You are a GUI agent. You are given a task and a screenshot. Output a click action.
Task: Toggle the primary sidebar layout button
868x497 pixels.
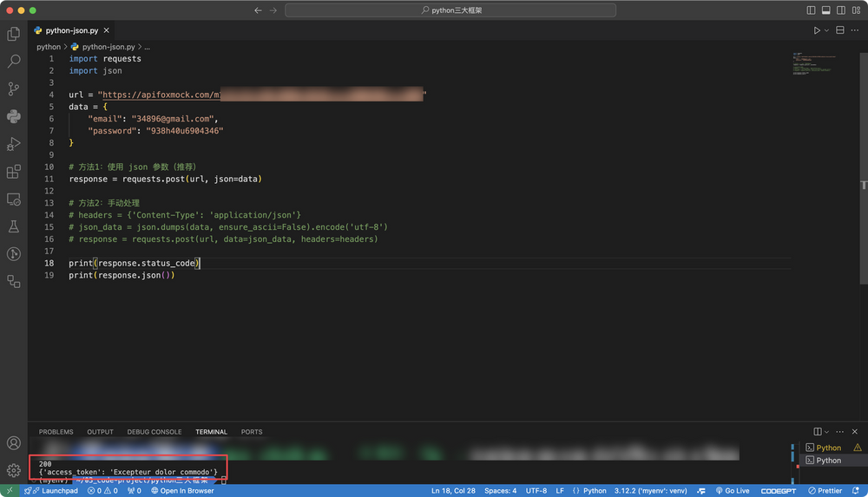click(x=812, y=10)
